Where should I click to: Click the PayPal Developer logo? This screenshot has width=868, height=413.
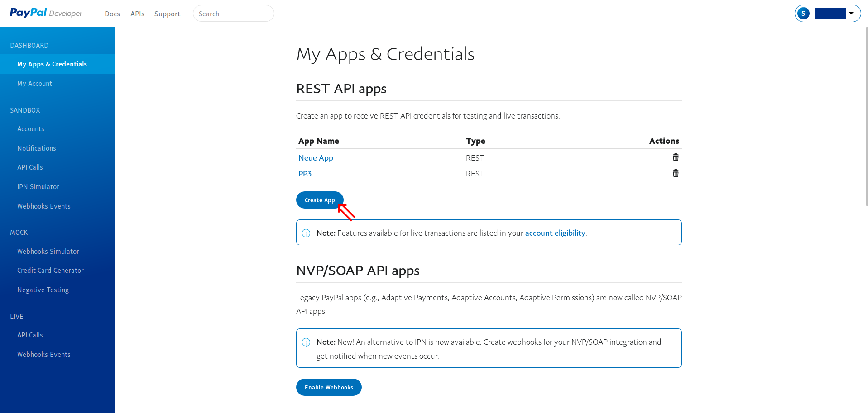(46, 13)
